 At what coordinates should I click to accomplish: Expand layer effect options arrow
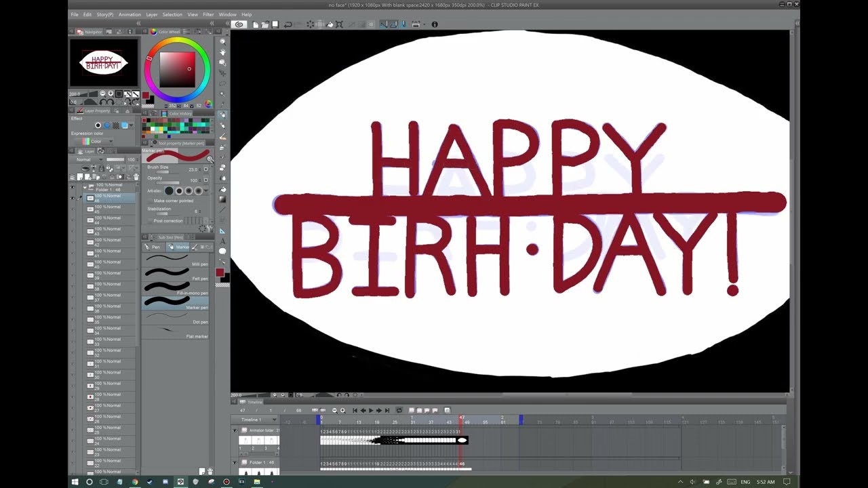[x=132, y=125]
